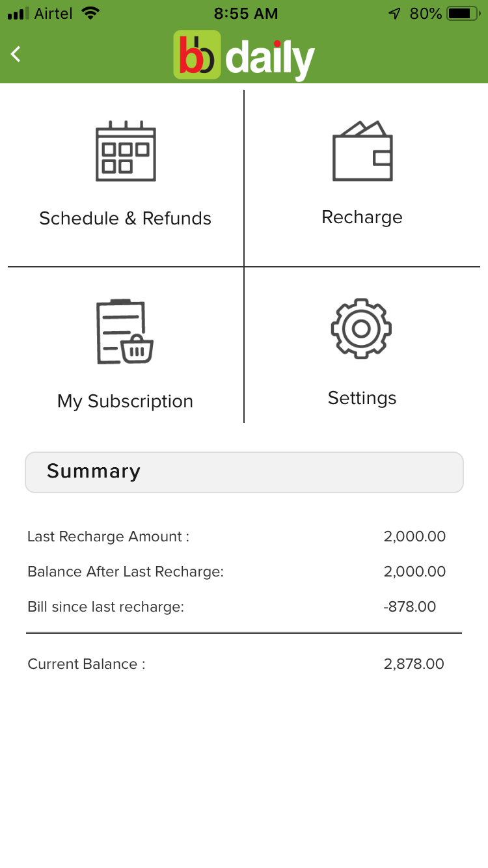488x868 pixels.
Task: Open the Settings text label
Action: pyautogui.click(x=362, y=398)
